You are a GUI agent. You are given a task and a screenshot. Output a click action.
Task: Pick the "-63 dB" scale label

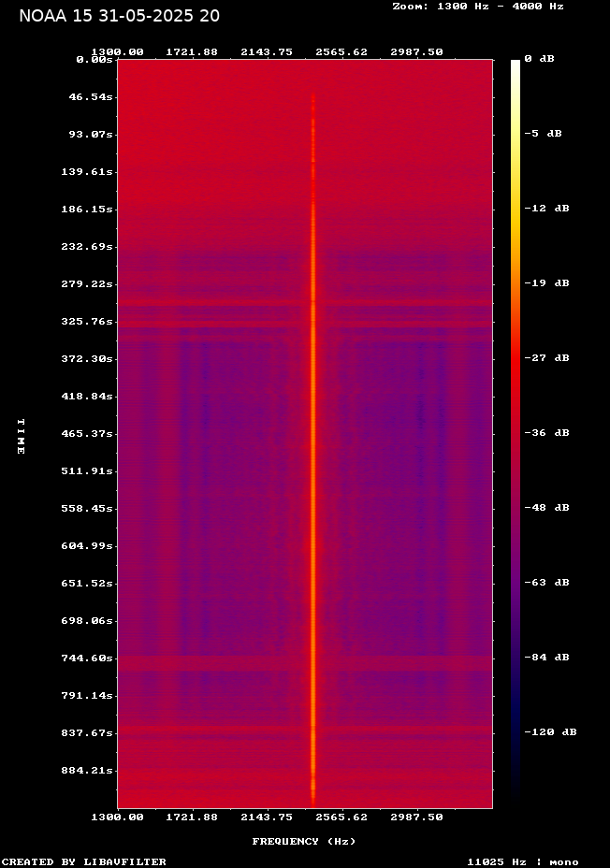tap(547, 583)
